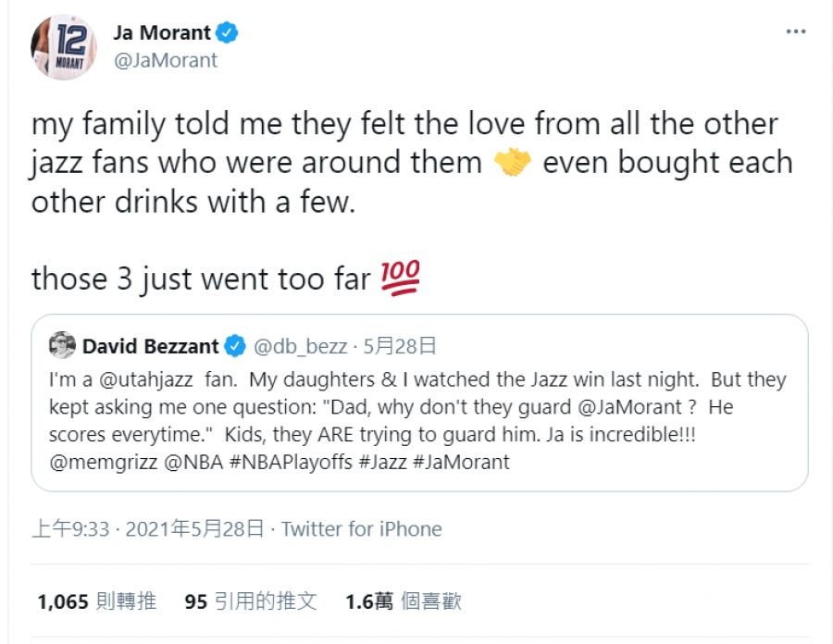Click the 上午9:33 · 2021年5月28日 timestamp

[x=149, y=529]
